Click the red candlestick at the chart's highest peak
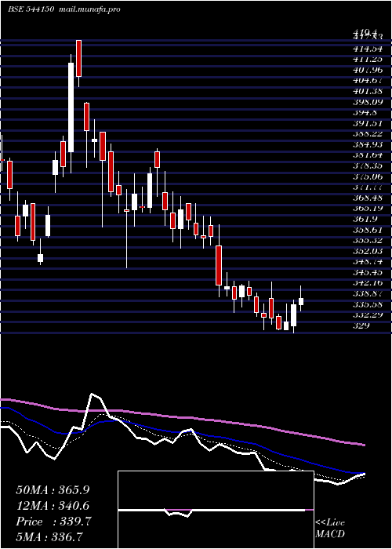Screen dimensions: 392x549 click(x=78, y=59)
